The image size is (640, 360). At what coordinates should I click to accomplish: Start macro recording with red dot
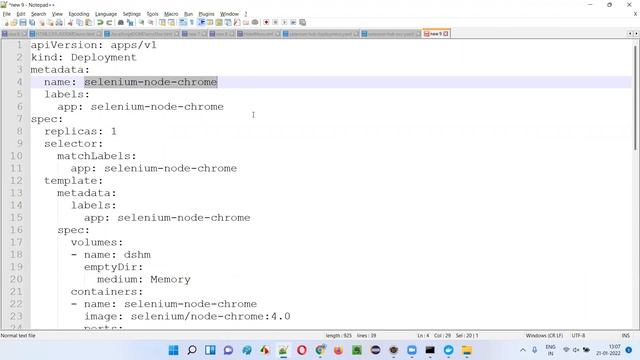coord(266,22)
